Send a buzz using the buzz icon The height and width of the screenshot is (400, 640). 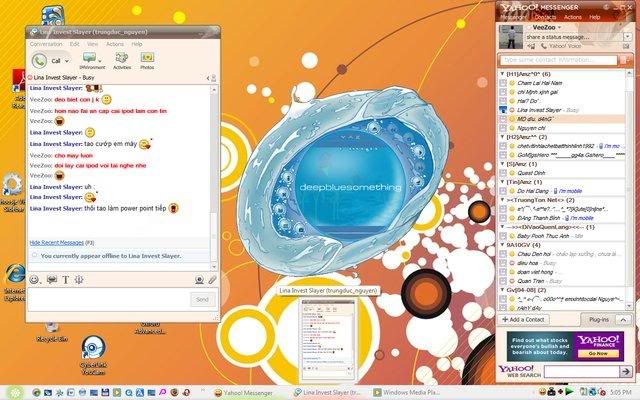point(79,280)
